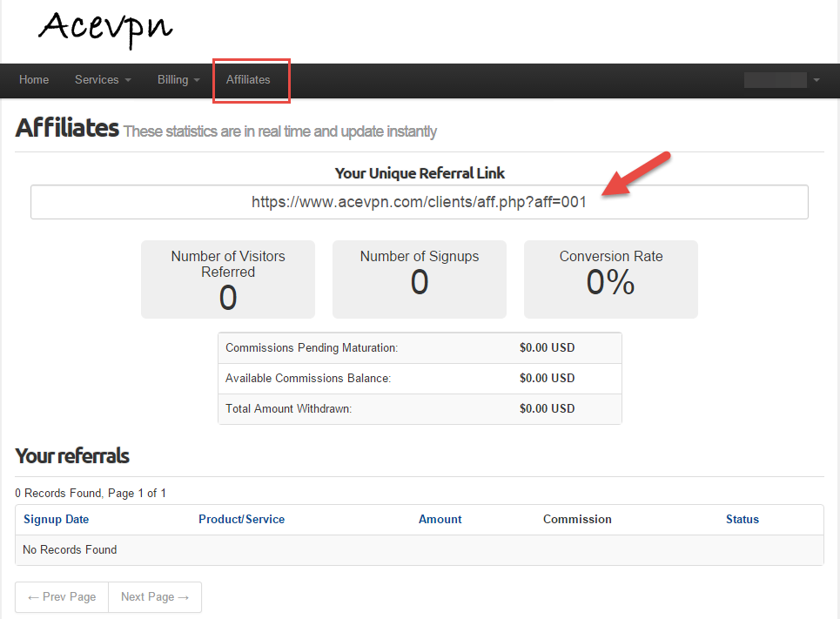Click the 'Your Unique Referral Link' heading
The width and height of the screenshot is (840, 619).
tap(420, 173)
